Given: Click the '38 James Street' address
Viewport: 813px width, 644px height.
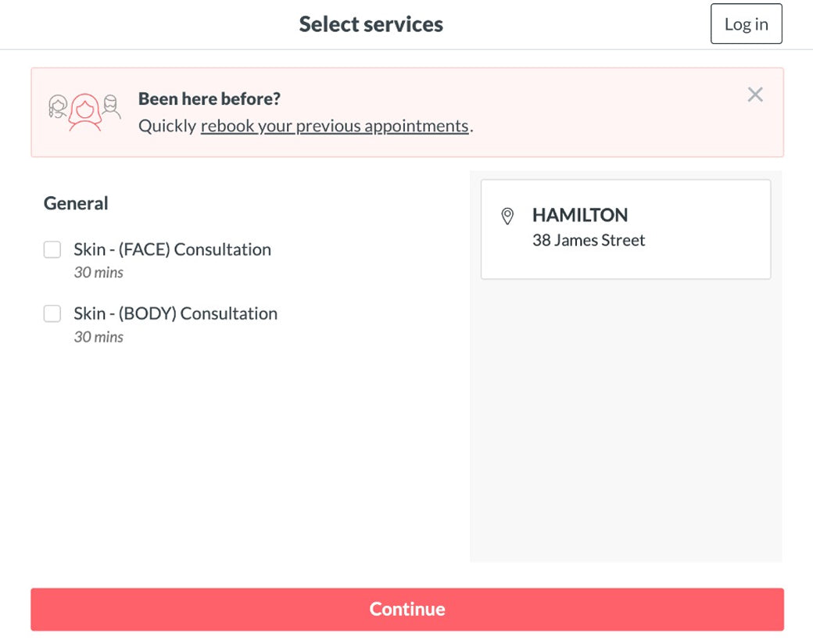Looking at the screenshot, I should tap(589, 241).
